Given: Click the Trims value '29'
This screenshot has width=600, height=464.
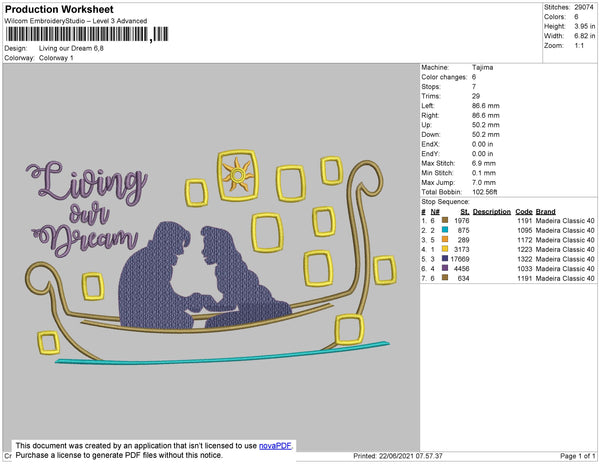Looking at the screenshot, I should tap(476, 96).
